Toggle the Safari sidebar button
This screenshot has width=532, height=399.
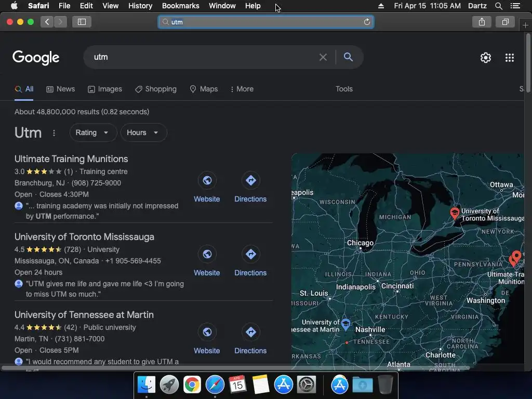pyautogui.click(x=82, y=22)
